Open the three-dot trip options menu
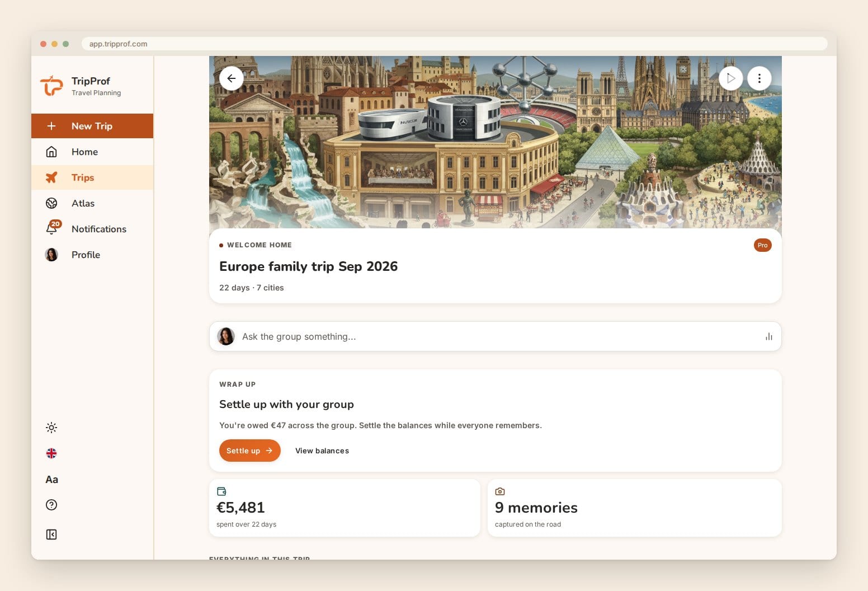The width and height of the screenshot is (868, 591). [x=759, y=78]
